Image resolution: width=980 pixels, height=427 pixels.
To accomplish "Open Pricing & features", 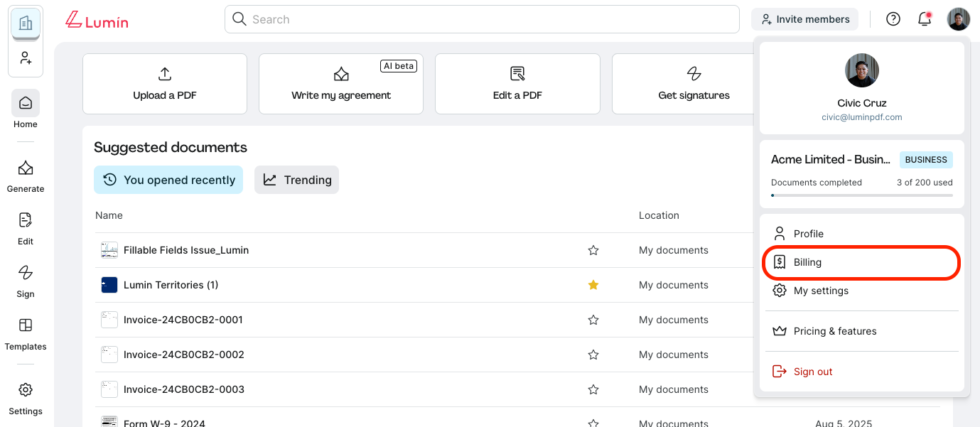I will (x=861, y=331).
